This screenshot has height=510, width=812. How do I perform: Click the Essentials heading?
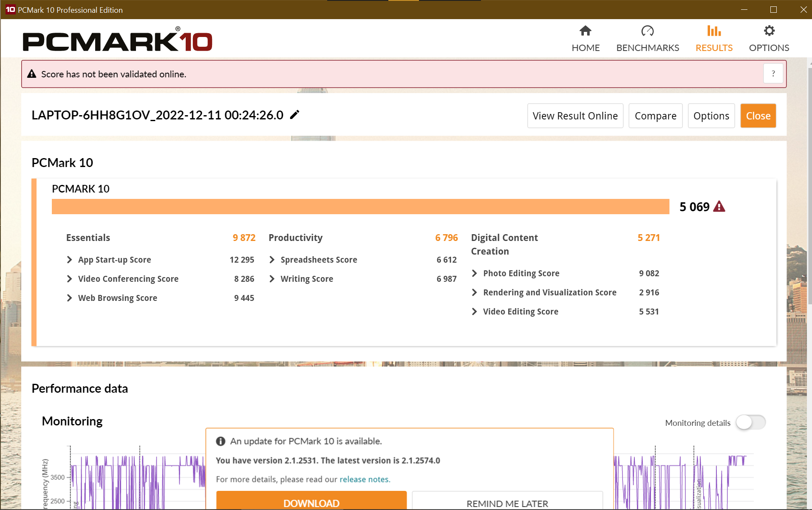pos(88,238)
